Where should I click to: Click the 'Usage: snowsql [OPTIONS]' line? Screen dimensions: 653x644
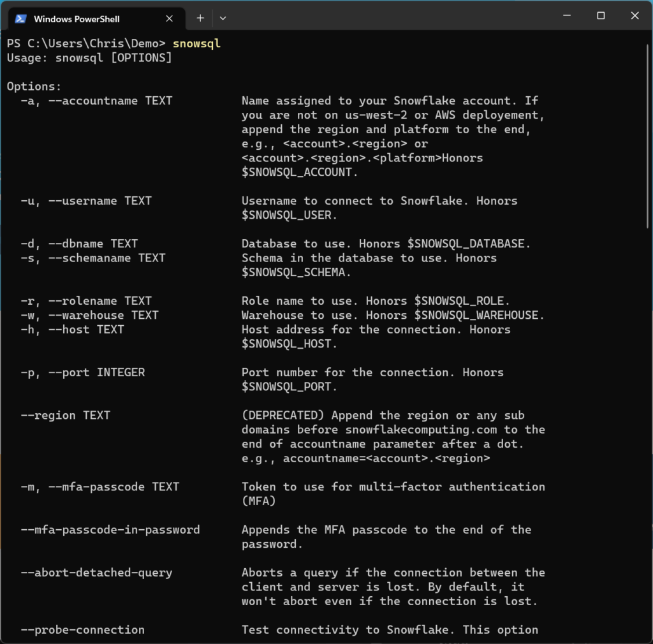[x=89, y=57]
